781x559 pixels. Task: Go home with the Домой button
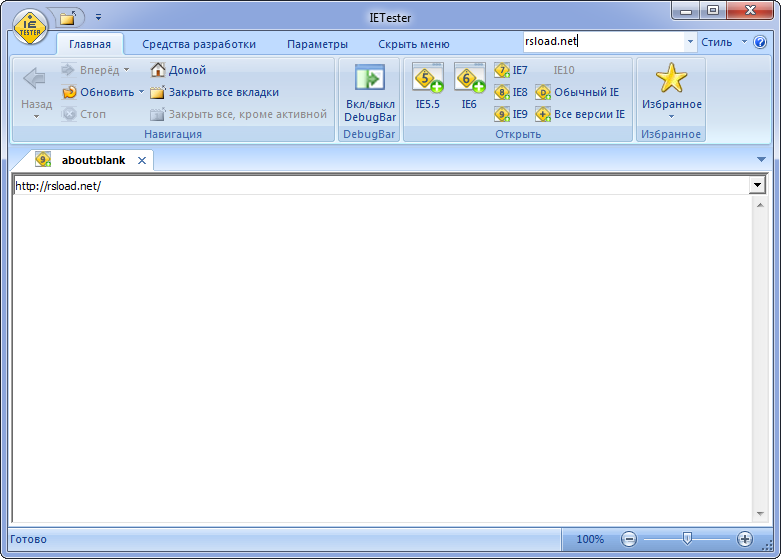(x=178, y=70)
